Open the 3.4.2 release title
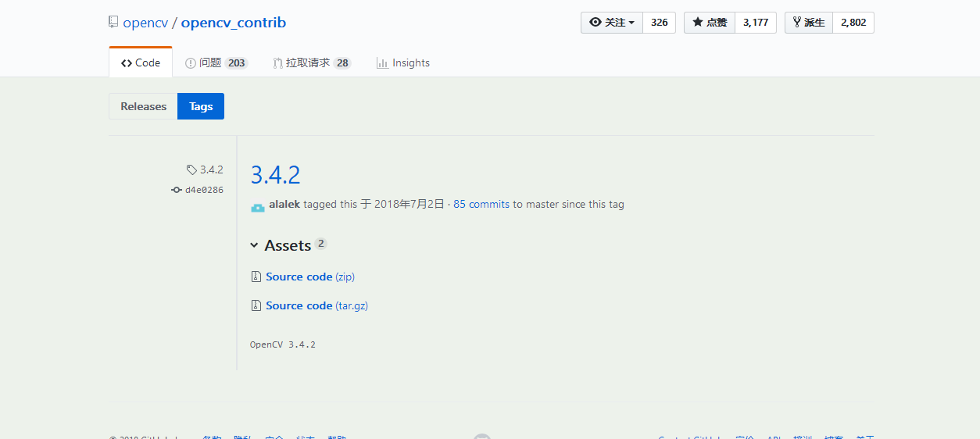The width and height of the screenshot is (980, 439). coord(275,174)
